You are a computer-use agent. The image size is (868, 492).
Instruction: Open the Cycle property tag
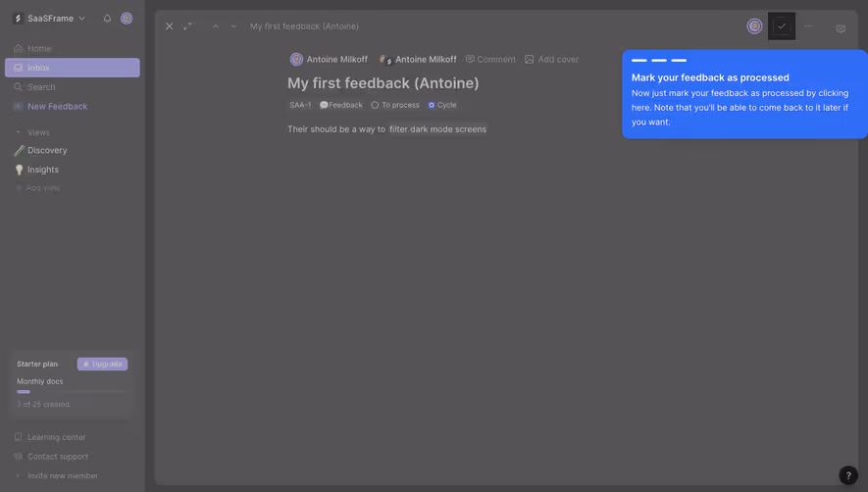(442, 105)
